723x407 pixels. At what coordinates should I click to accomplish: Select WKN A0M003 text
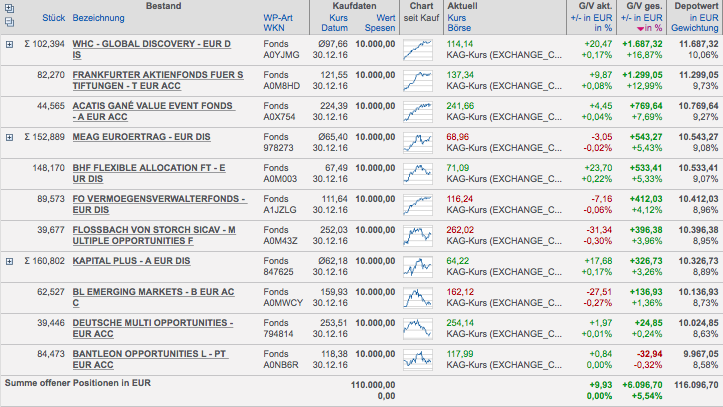(x=280, y=178)
